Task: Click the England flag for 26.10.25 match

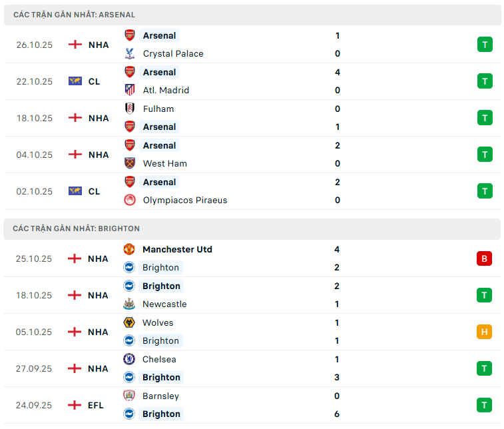Action: (75, 45)
